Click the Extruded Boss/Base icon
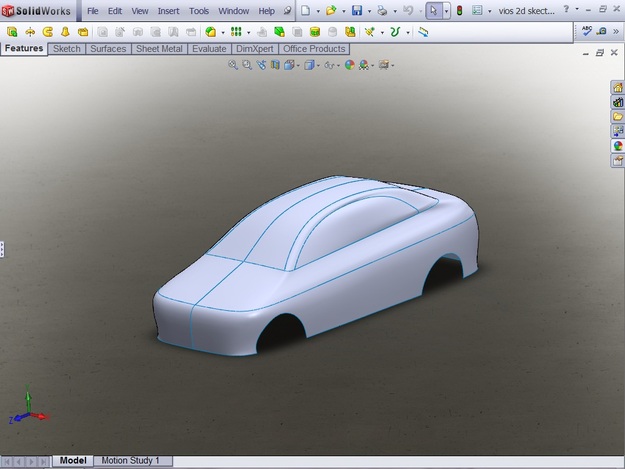Image resolution: width=625 pixels, height=469 pixels. [x=12, y=32]
